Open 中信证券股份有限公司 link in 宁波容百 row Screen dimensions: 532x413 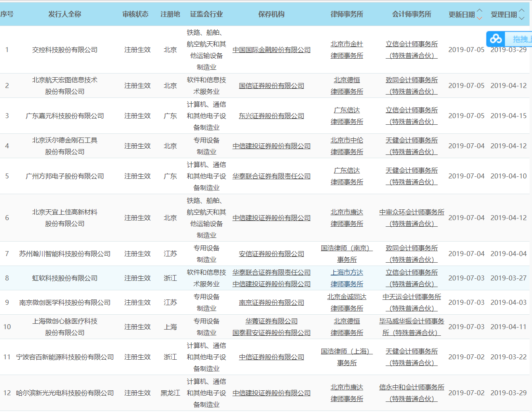tap(271, 357)
